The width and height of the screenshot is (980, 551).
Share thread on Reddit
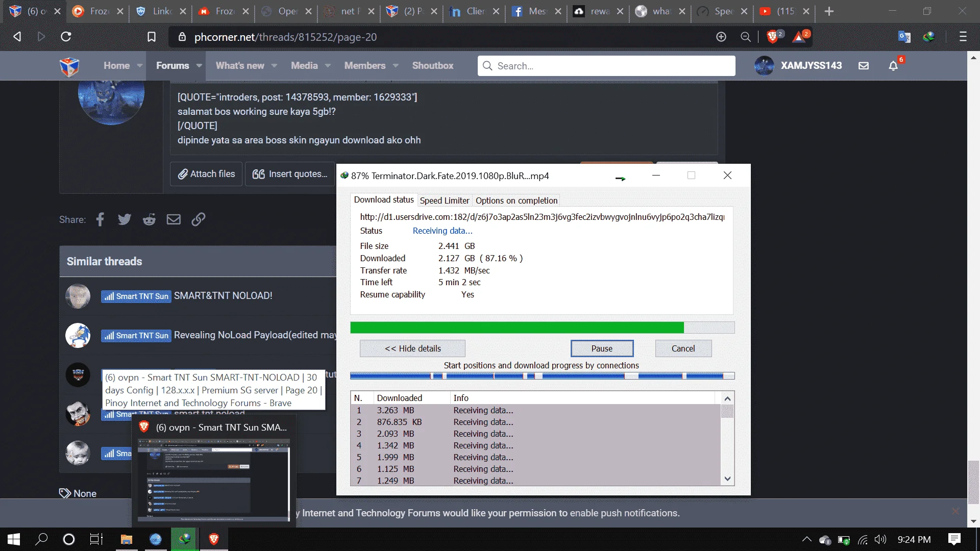149,219
